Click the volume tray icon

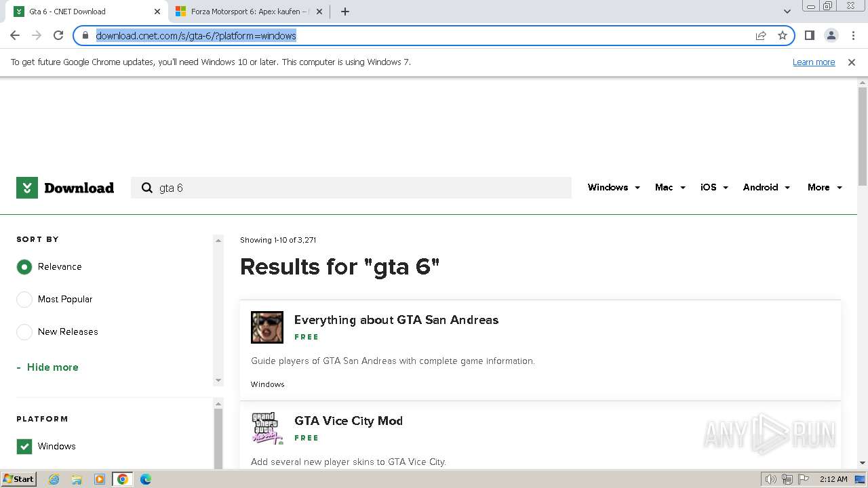coord(771,479)
